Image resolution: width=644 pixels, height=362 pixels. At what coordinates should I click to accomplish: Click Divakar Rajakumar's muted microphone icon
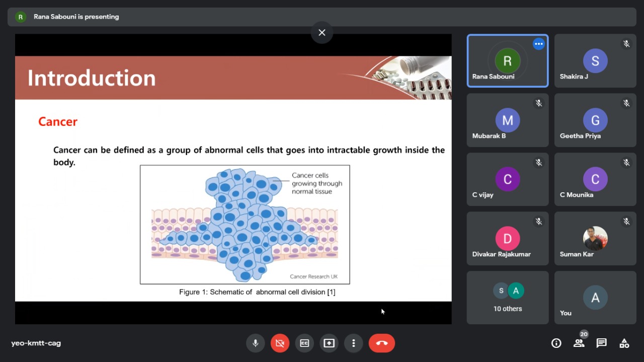pyautogui.click(x=539, y=221)
